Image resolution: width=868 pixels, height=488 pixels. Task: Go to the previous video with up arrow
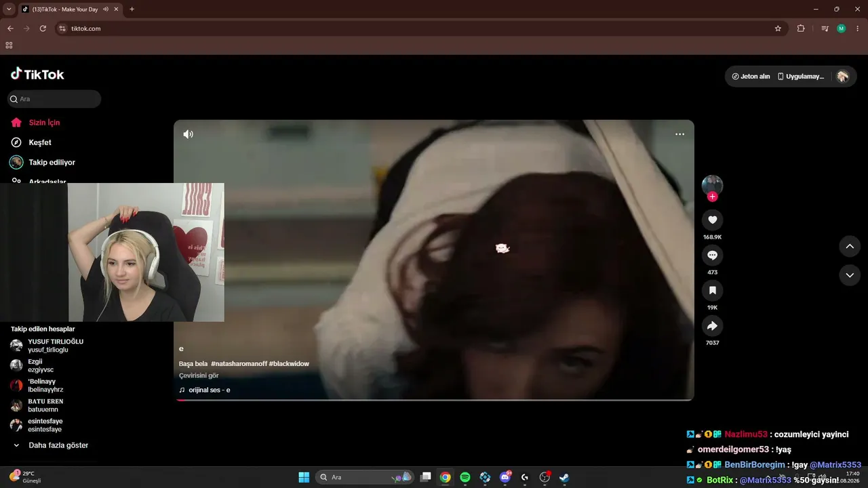[850, 246]
